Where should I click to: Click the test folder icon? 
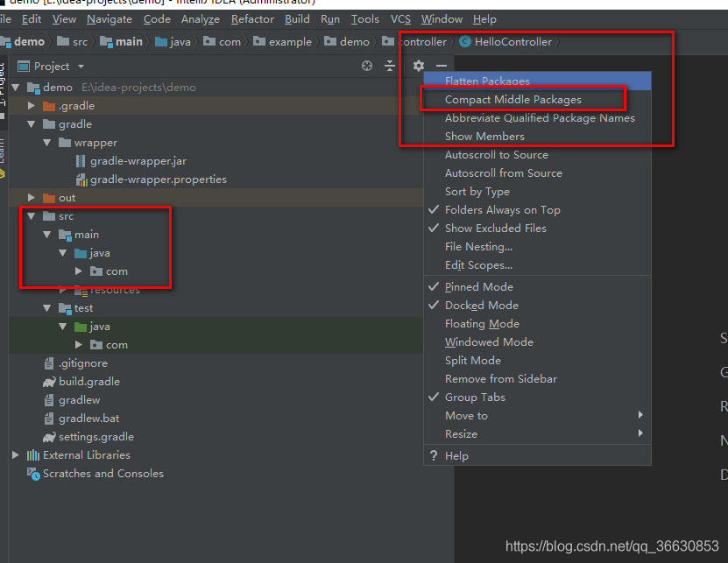click(65, 308)
